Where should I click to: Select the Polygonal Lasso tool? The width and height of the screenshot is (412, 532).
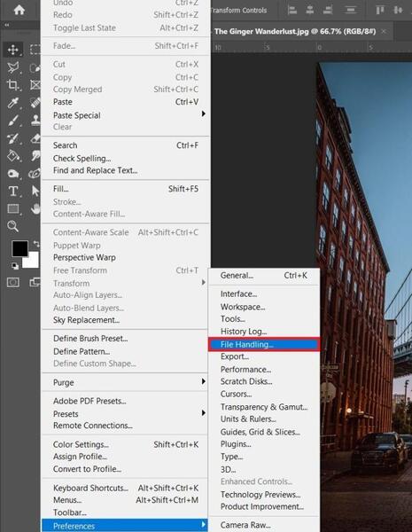(x=13, y=67)
